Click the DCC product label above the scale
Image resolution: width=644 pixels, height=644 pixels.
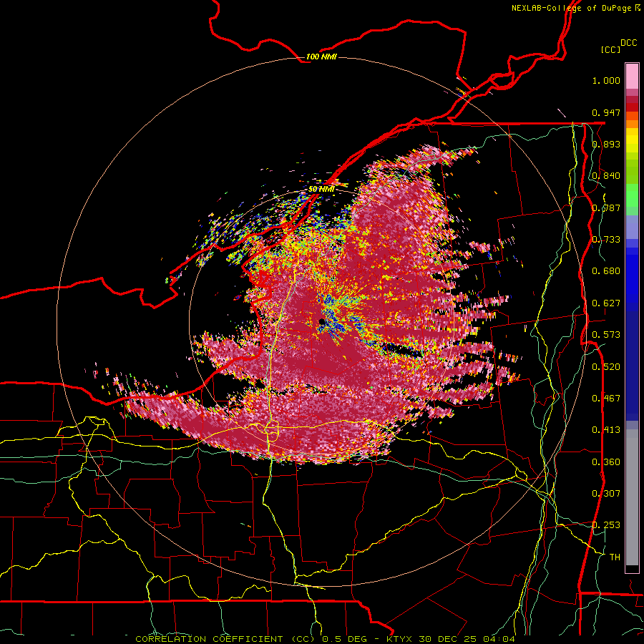pyautogui.click(x=628, y=43)
